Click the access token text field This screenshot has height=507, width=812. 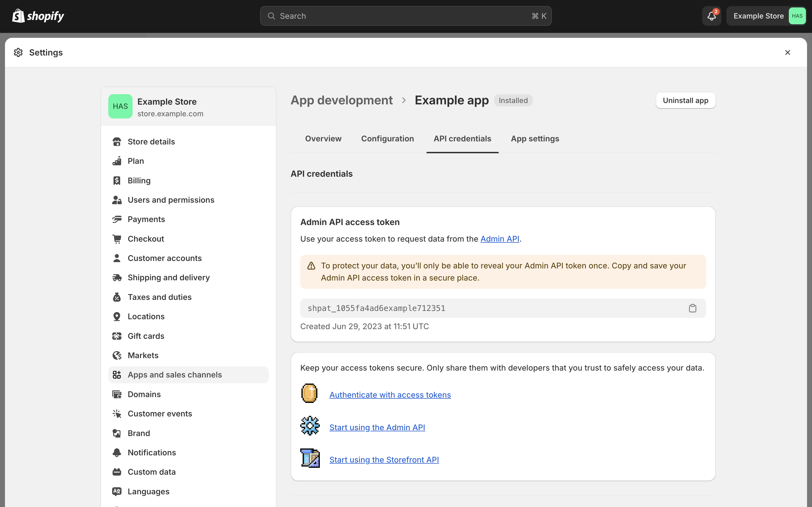click(x=503, y=308)
